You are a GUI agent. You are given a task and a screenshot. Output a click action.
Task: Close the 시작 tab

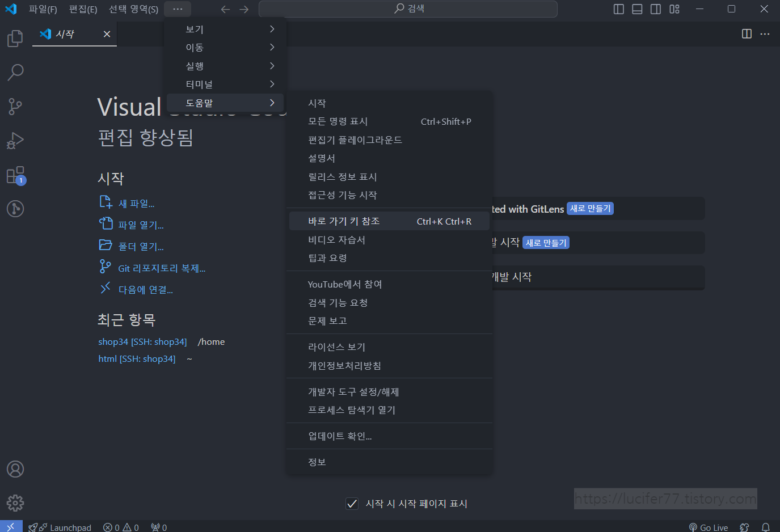click(107, 34)
